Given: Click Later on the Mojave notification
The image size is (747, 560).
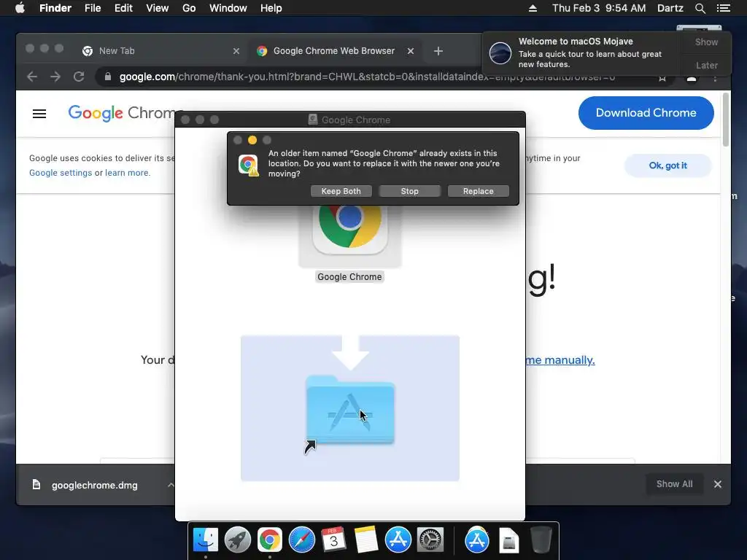Looking at the screenshot, I should tap(706, 65).
